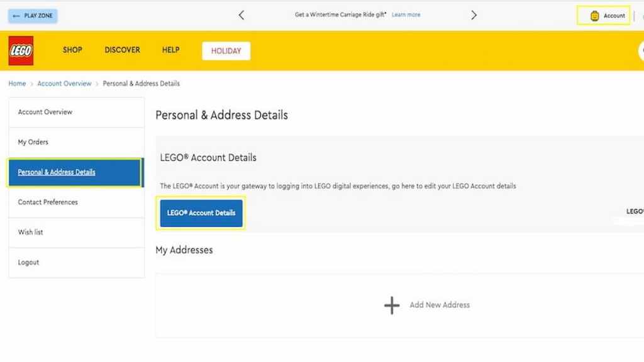Open the SHOP menu

[x=72, y=50]
